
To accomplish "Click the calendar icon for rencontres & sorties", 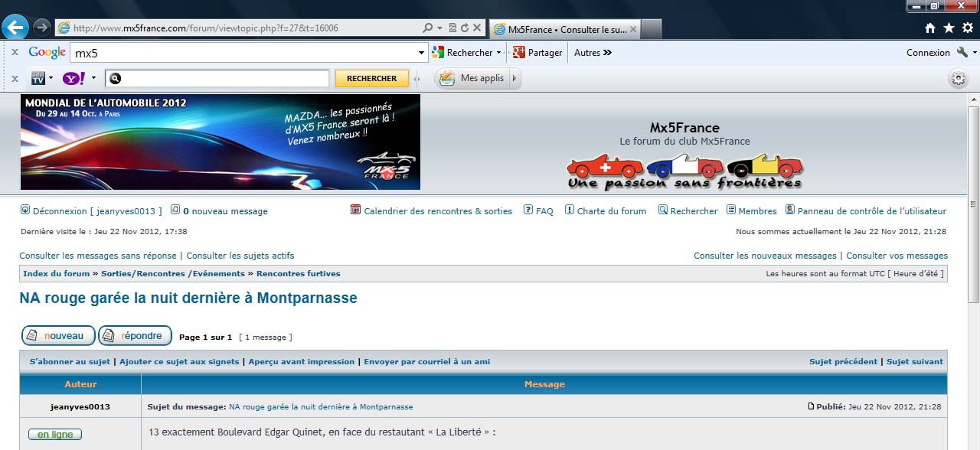I will pos(355,210).
